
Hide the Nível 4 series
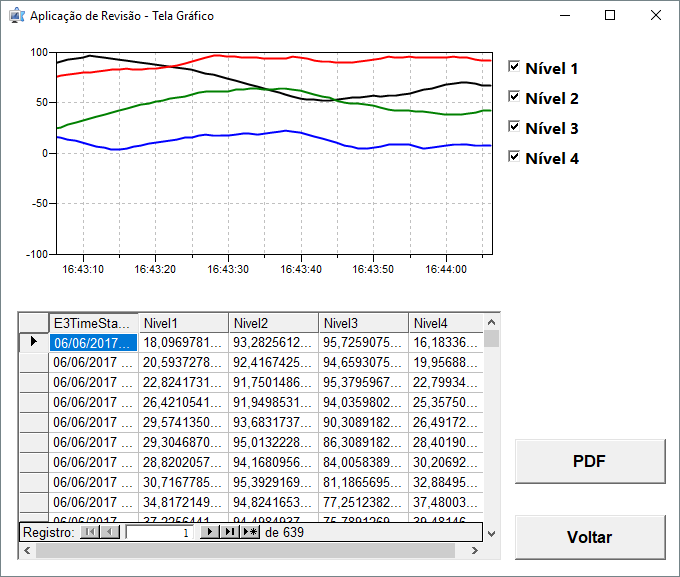coord(515,157)
